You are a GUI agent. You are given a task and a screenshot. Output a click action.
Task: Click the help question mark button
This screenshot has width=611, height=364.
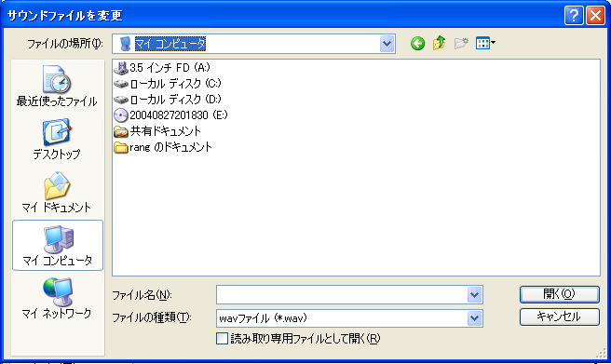(574, 16)
